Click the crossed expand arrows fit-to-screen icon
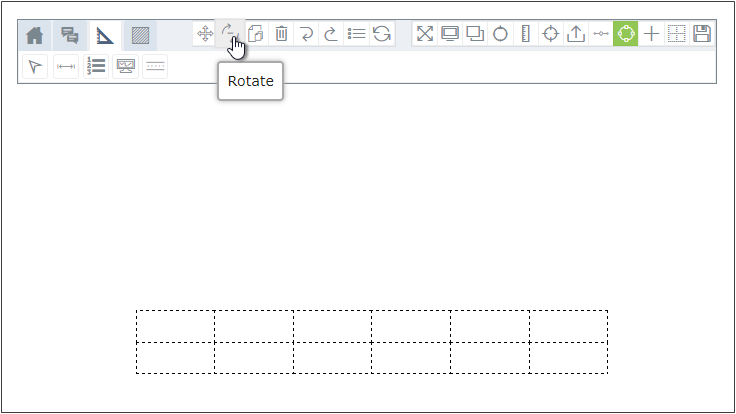736x414 pixels. point(425,34)
